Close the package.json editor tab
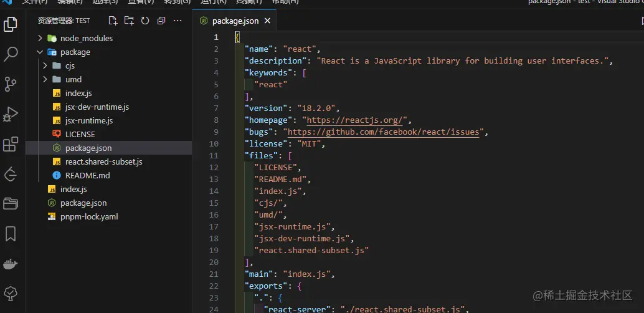This screenshot has height=313, width=644. (267, 21)
